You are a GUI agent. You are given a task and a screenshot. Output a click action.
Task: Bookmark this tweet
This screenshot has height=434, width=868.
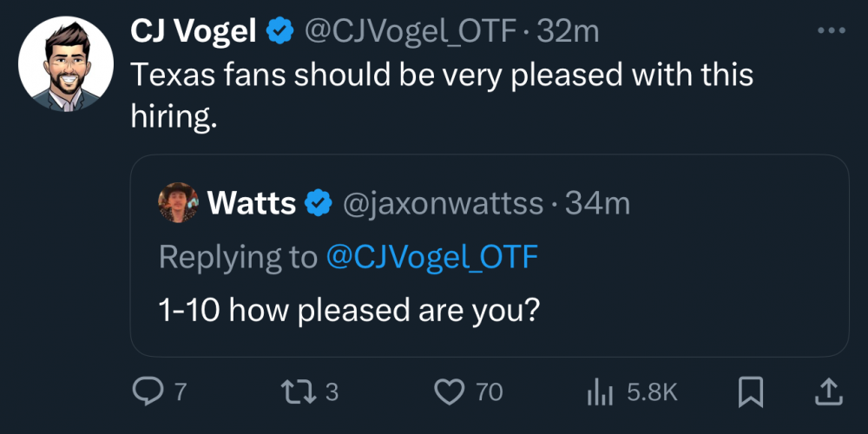750,392
